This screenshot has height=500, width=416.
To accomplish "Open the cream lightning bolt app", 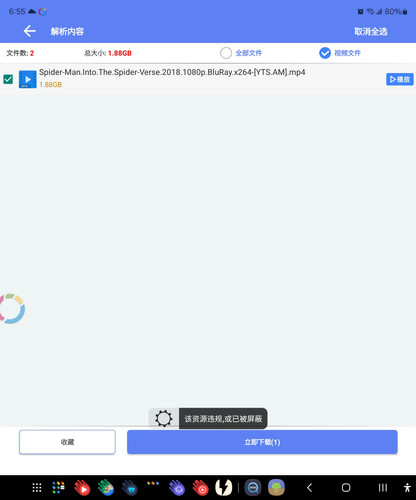I will 224,488.
